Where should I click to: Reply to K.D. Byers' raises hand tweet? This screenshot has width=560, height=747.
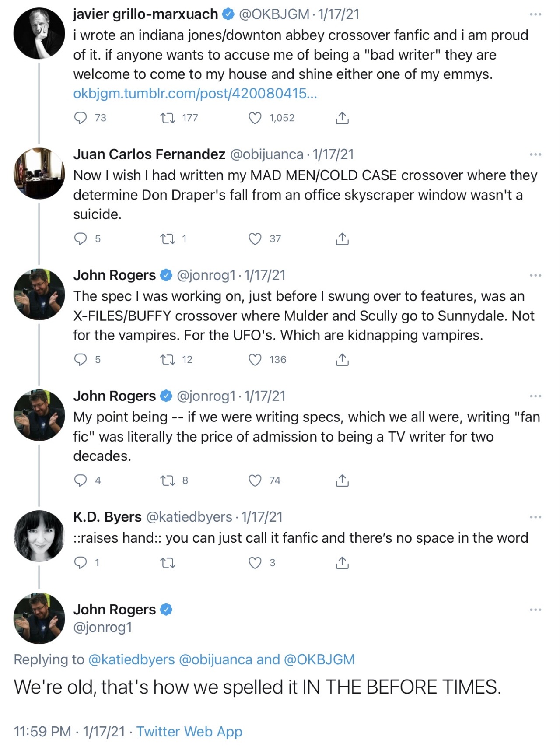click(80, 563)
